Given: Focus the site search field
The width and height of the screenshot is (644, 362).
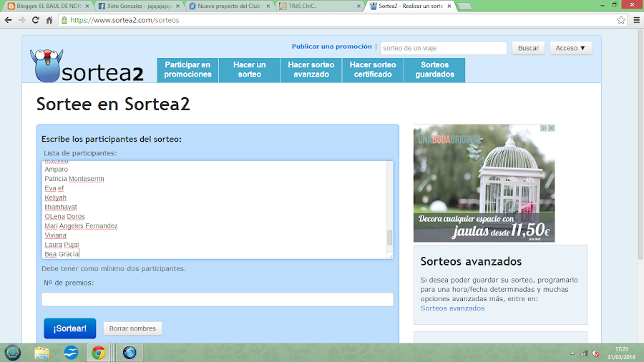Looking at the screenshot, I should point(443,48).
